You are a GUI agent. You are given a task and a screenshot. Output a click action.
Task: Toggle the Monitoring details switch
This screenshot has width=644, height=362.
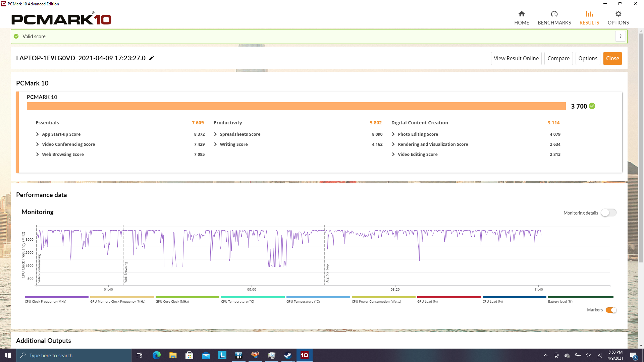coord(608,213)
